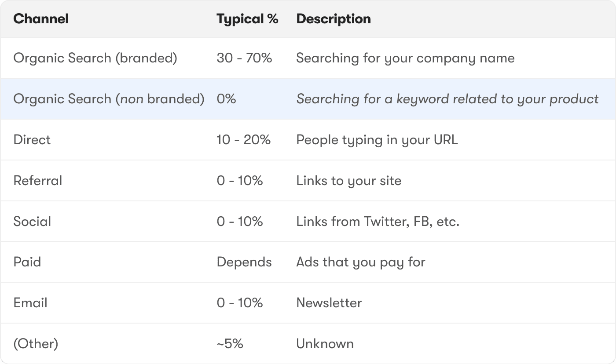
Task: Select the Referral channel cell
Action: (x=38, y=181)
